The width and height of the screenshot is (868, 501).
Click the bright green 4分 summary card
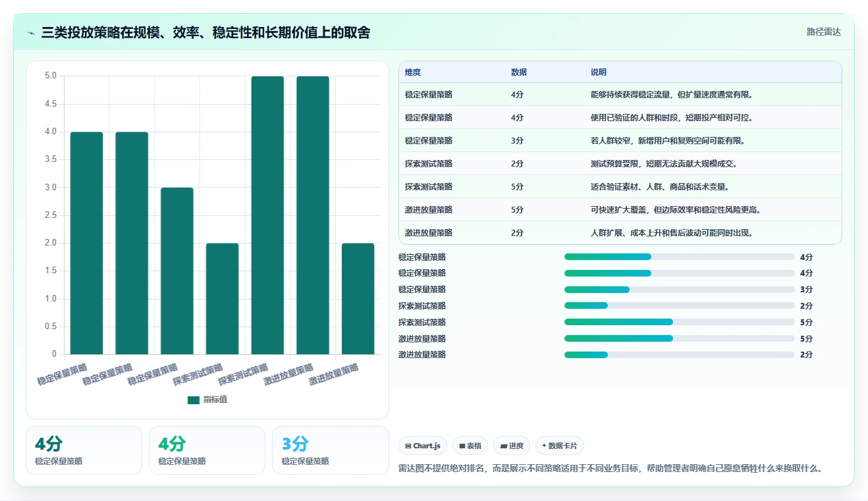pos(207,450)
